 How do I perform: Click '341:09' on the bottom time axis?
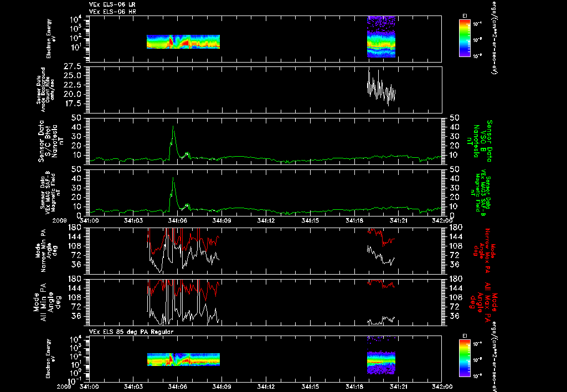221,386
